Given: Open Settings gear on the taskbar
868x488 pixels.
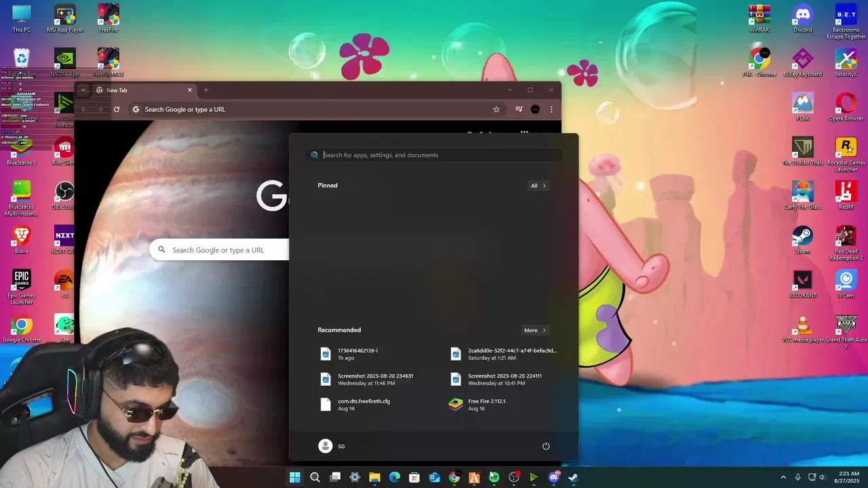Looking at the screenshot, I should (355, 477).
